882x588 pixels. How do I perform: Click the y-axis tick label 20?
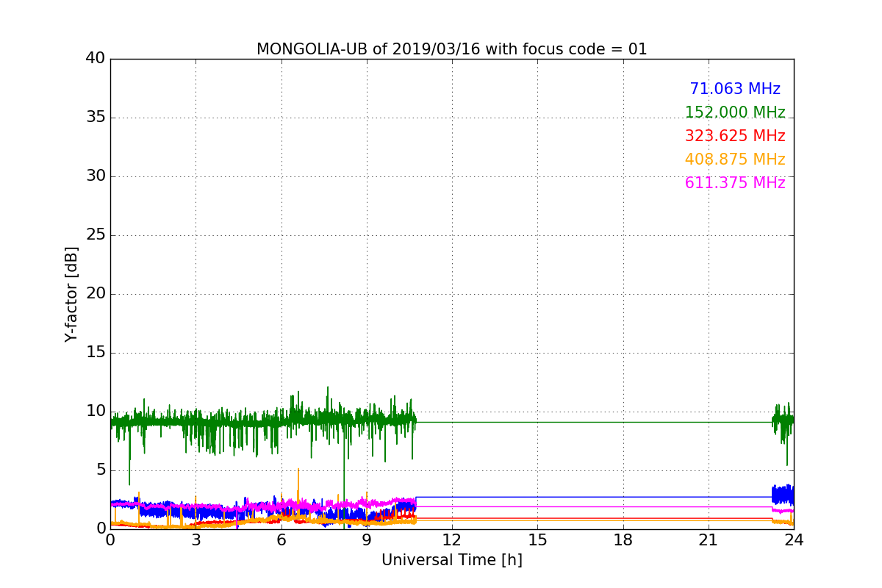96,293
